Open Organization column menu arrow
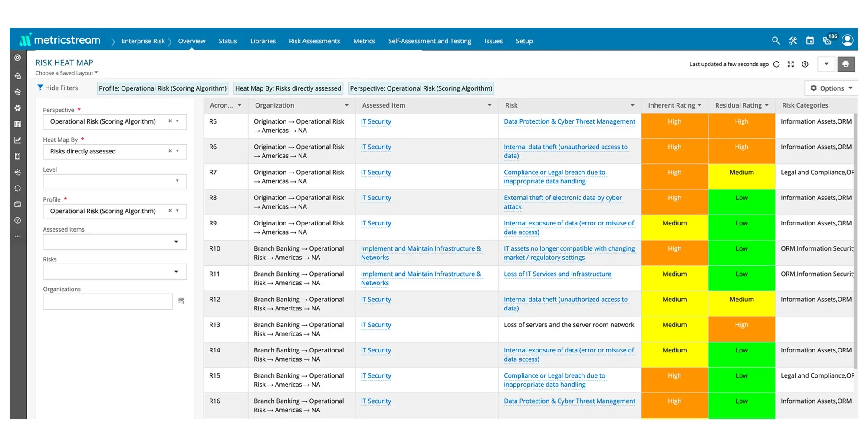Screen dimensions: 868x447 (x=347, y=105)
